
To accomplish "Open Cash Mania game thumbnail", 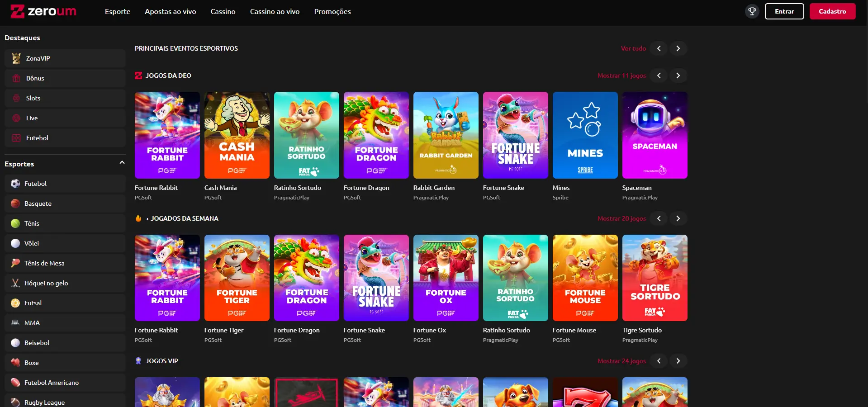I will 237,135.
